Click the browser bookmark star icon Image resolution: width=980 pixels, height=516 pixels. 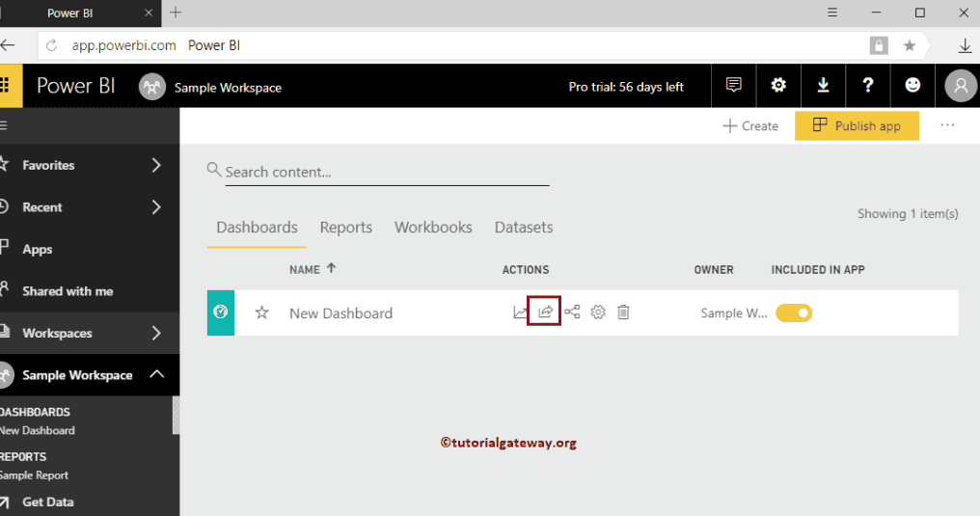click(x=910, y=45)
